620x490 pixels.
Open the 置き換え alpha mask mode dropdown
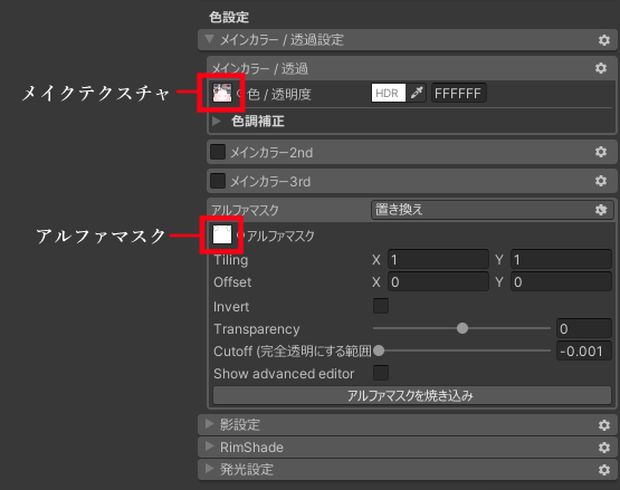(492, 210)
